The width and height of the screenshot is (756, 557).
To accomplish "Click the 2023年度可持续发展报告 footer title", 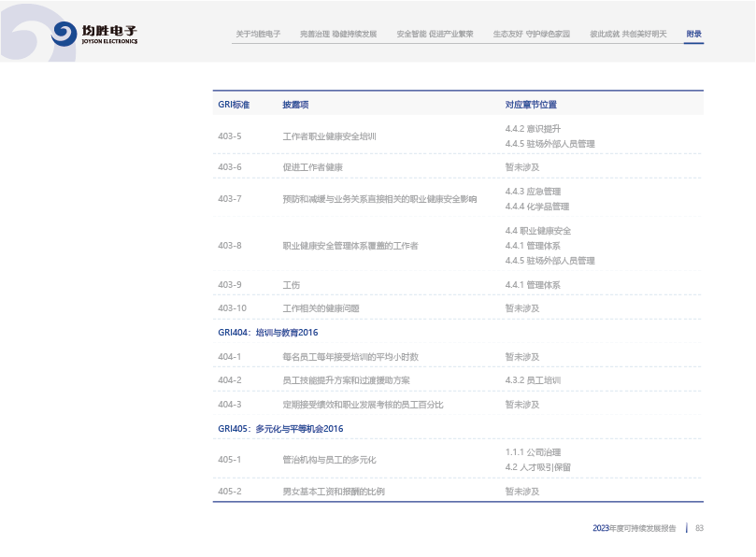I will pyautogui.click(x=635, y=528).
